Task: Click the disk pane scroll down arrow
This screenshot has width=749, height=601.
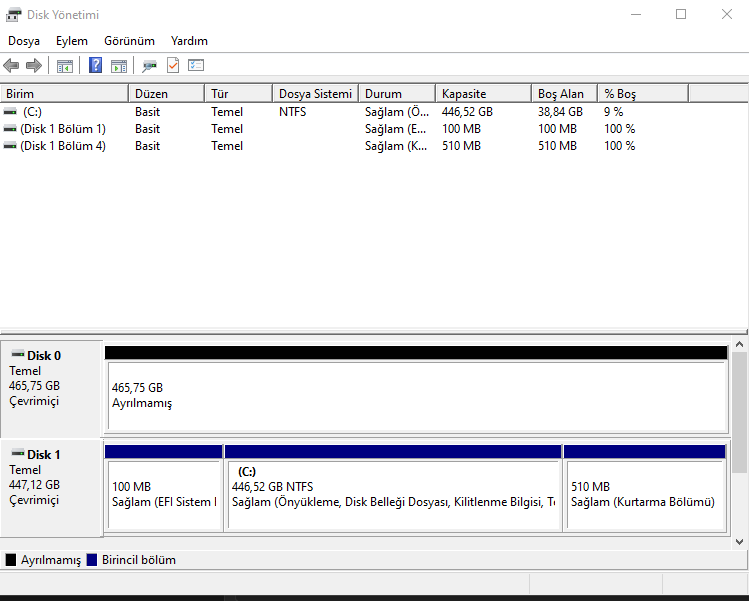Action: 739,542
